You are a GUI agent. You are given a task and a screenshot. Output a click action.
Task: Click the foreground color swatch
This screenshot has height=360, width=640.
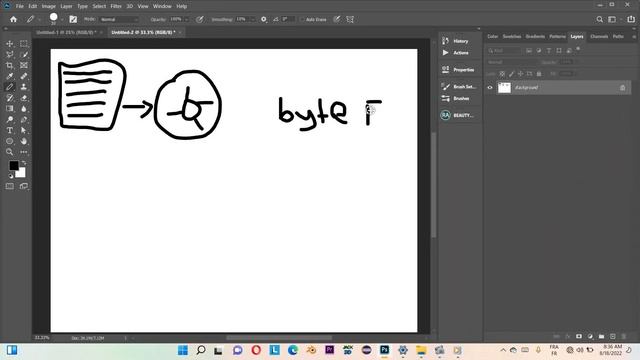[13, 165]
